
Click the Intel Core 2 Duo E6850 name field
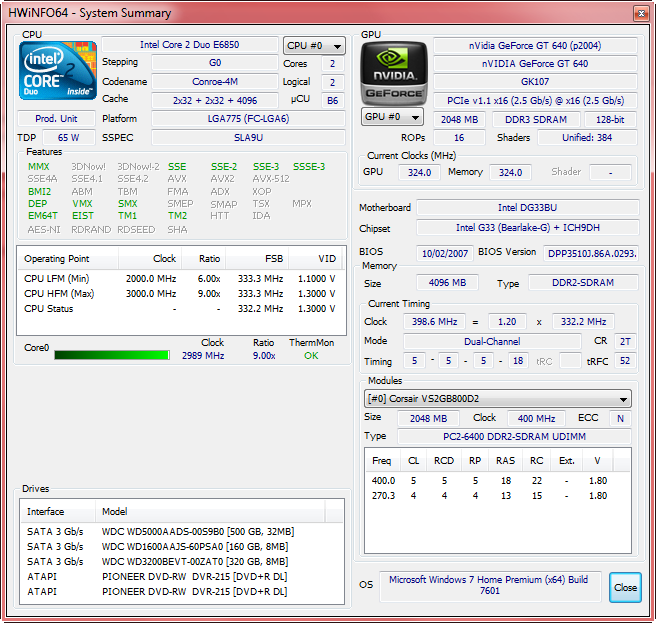tap(190, 45)
